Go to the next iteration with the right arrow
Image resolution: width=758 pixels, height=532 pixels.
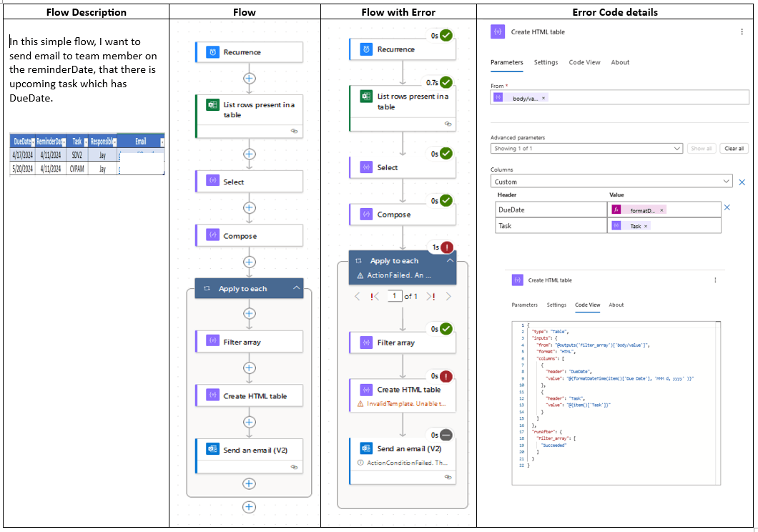448,296
